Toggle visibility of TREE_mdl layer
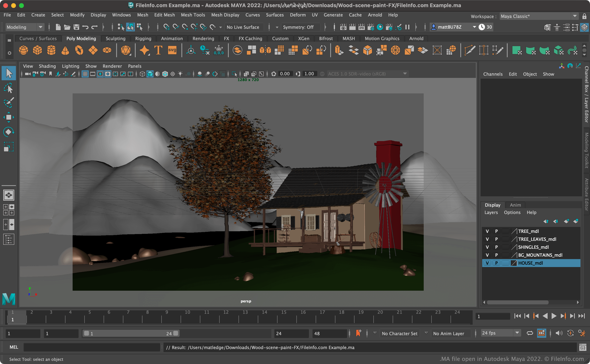590x364 pixels. pyautogui.click(x=487, y=231)
